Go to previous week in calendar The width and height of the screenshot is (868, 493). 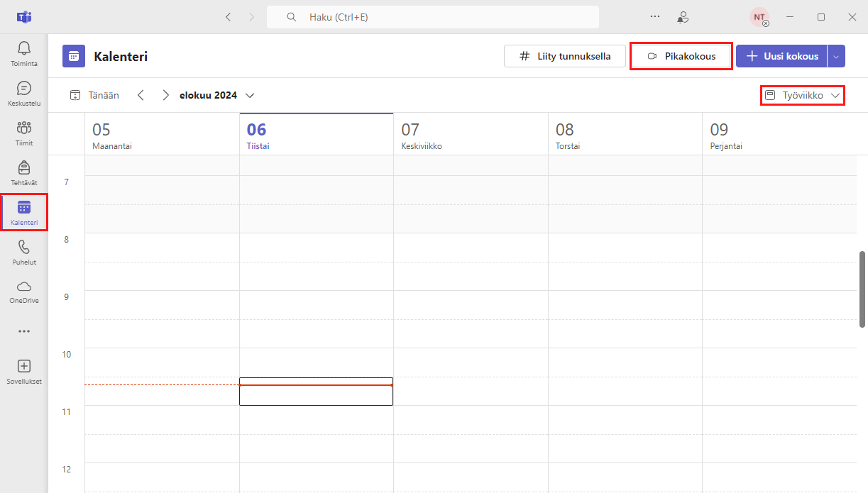(141, 95)
